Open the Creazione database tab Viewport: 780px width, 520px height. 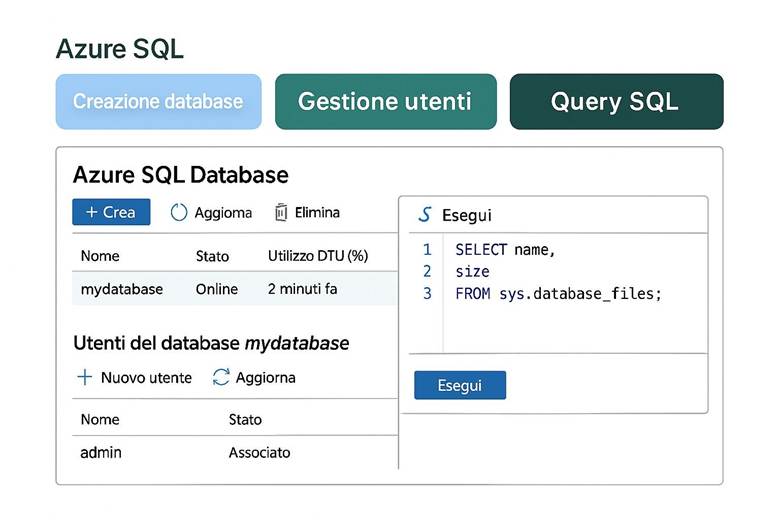click(158, 101)
